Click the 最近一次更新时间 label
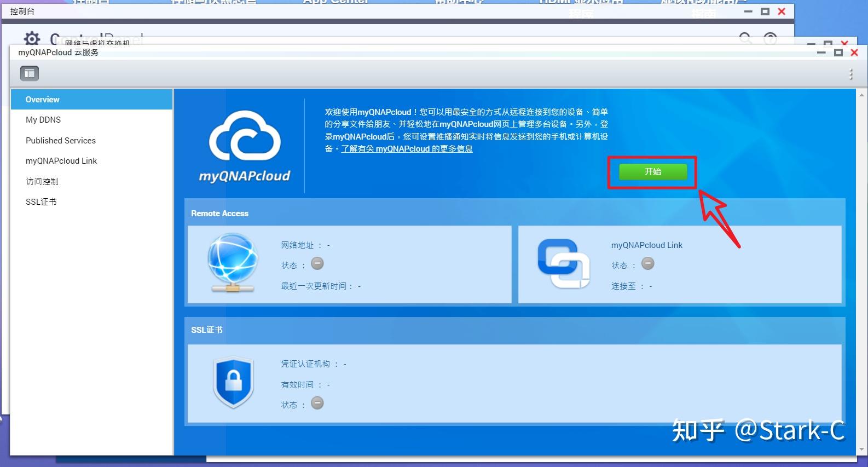The image size is (868, 467). [x=314, y=286]
